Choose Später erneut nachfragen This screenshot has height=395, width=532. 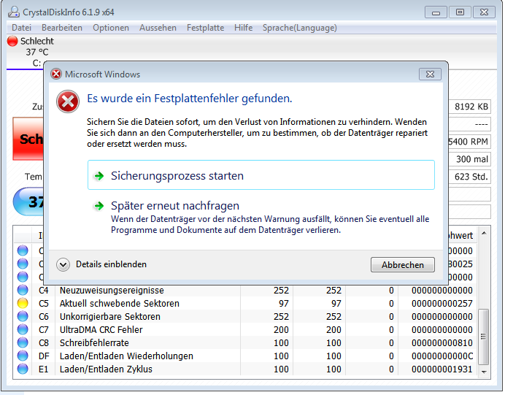coord(261,217)
